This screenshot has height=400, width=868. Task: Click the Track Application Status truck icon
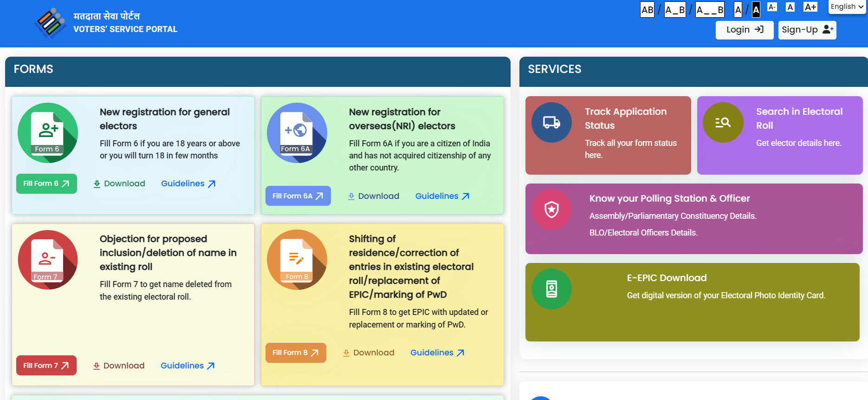[551, 123]
